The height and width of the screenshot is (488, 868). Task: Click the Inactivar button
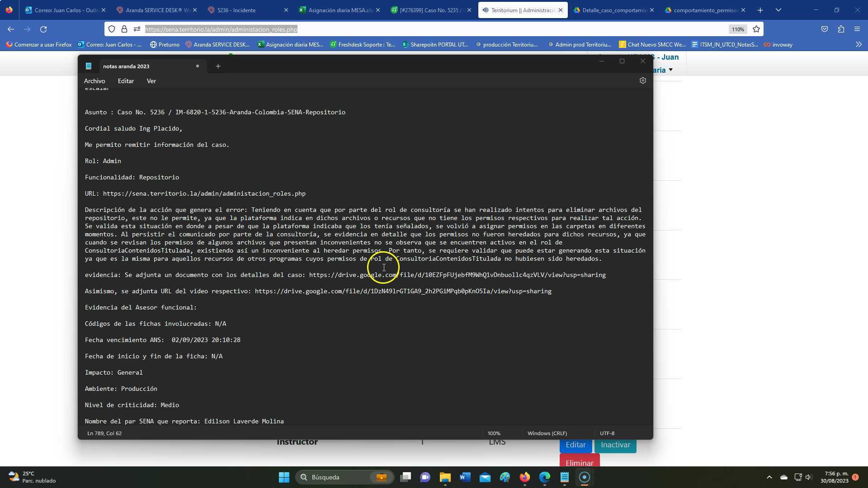615,445
